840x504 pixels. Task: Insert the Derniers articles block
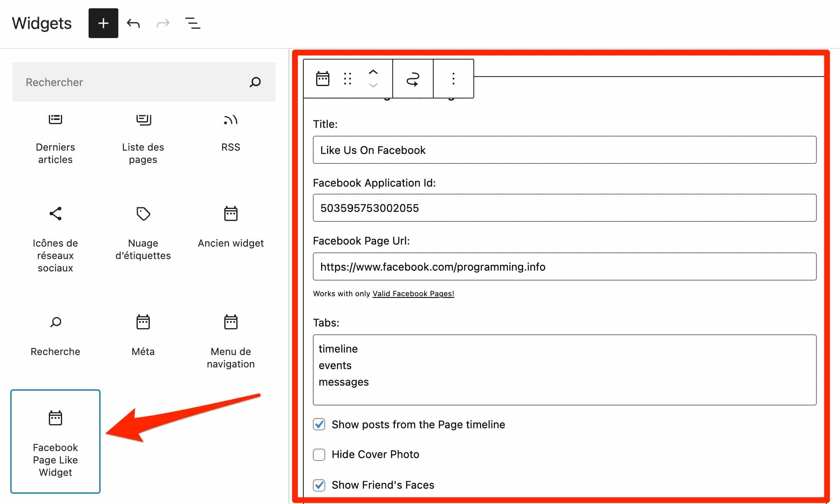(55, 139)
